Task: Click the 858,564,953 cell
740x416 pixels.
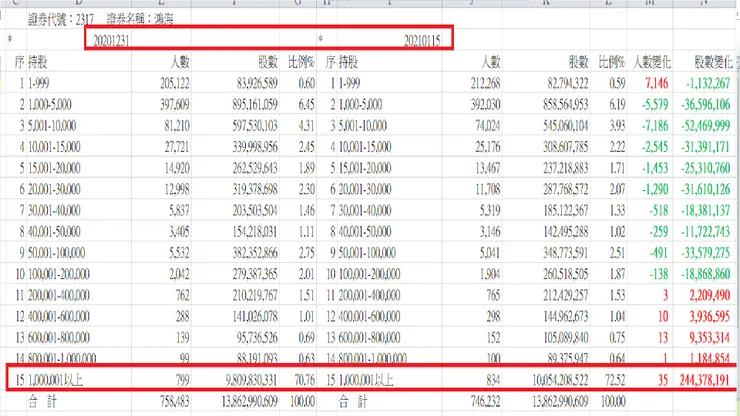Action: pos(565,104)
